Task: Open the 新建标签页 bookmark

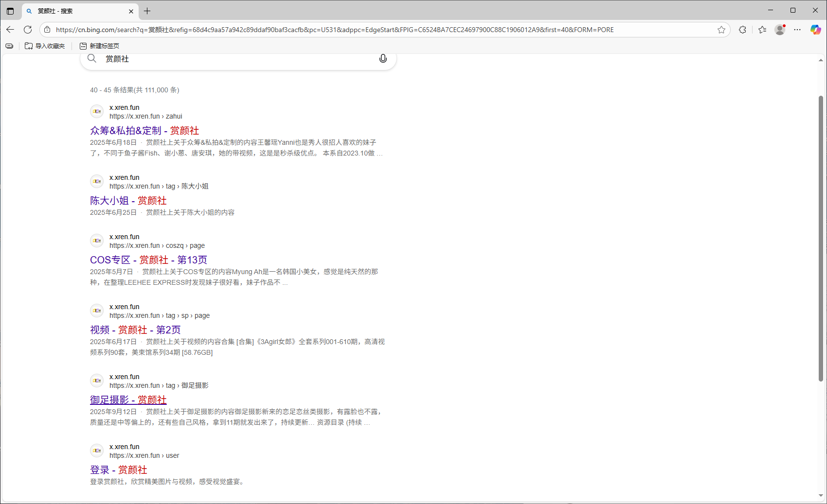Action: click(x=100, y=46)
